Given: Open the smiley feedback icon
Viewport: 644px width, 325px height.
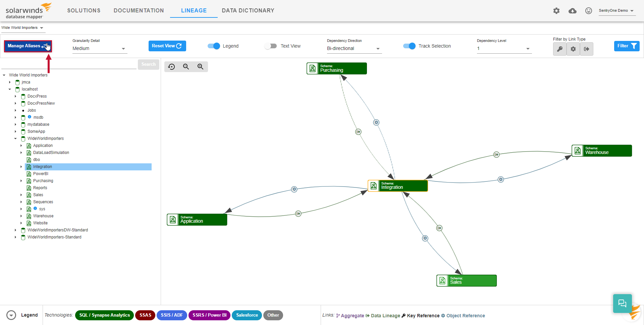Looking at the screenshot, I should pos(589,11).
